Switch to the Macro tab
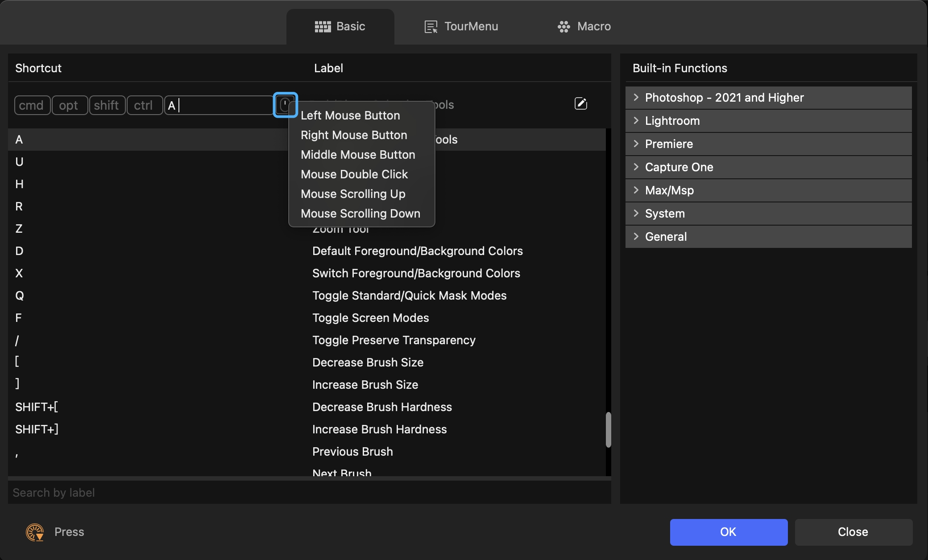Screen dimensions: 928x560 [584, 27]
